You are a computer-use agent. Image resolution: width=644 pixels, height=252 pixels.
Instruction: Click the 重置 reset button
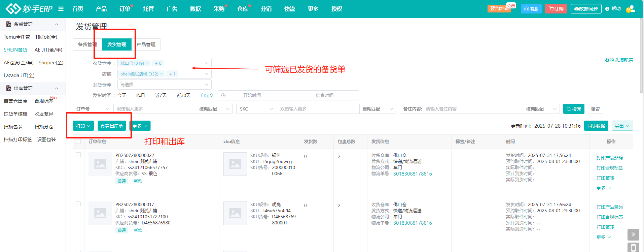point(596,109)
